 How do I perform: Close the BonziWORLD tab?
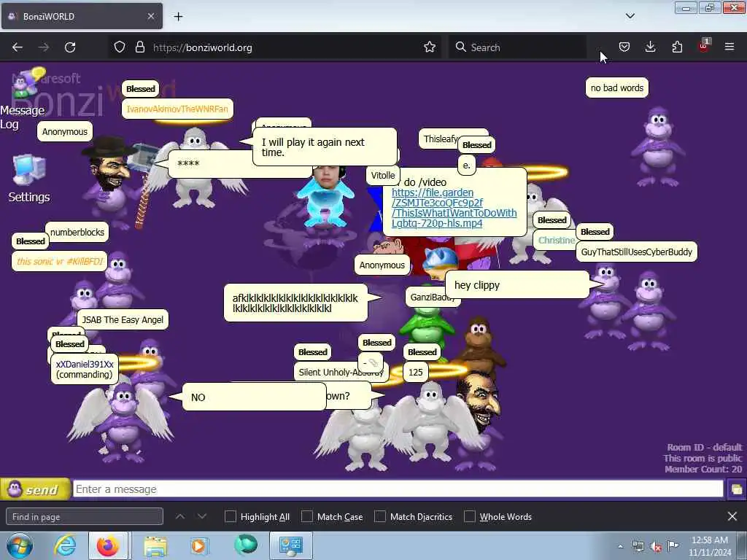pos(150,16)
